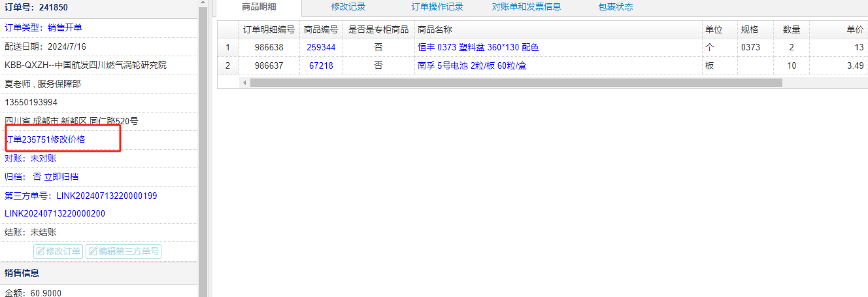Click the 配送日期 2024/7/16 line

pyautogui.click(x=45, y=46)
